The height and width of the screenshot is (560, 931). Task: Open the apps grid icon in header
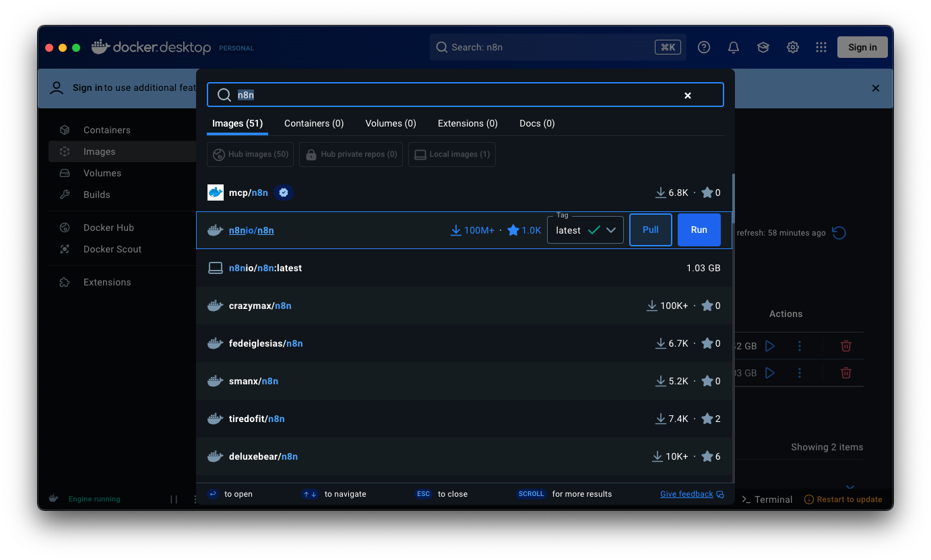point(821,47)
